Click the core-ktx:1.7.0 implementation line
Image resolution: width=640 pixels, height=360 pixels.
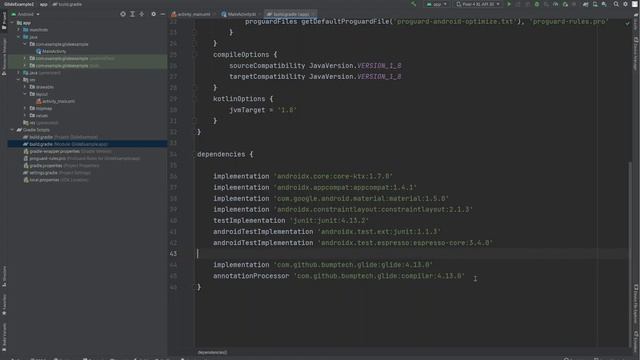pyautogui.click(x=303, y=176)
